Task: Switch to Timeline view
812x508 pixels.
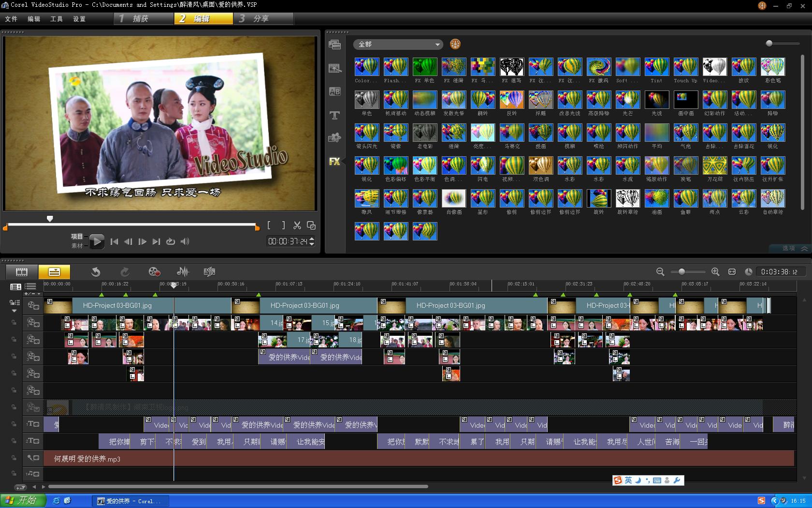Action: (54, 272)
